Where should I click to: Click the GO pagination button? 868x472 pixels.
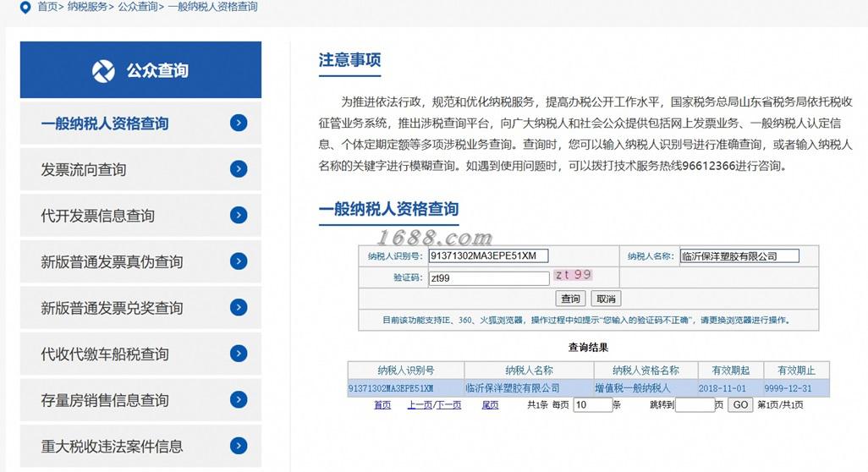pos(741,405)
